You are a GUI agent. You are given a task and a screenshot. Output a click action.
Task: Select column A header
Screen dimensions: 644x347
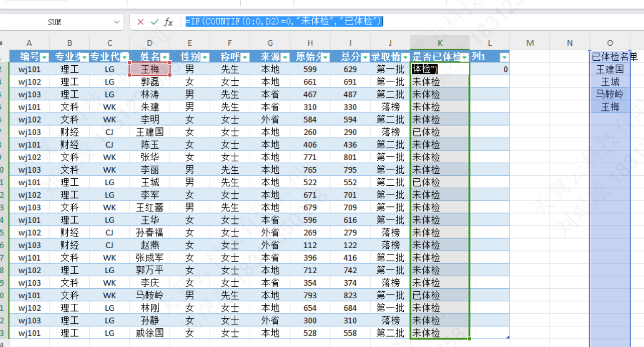pos(29,43)
